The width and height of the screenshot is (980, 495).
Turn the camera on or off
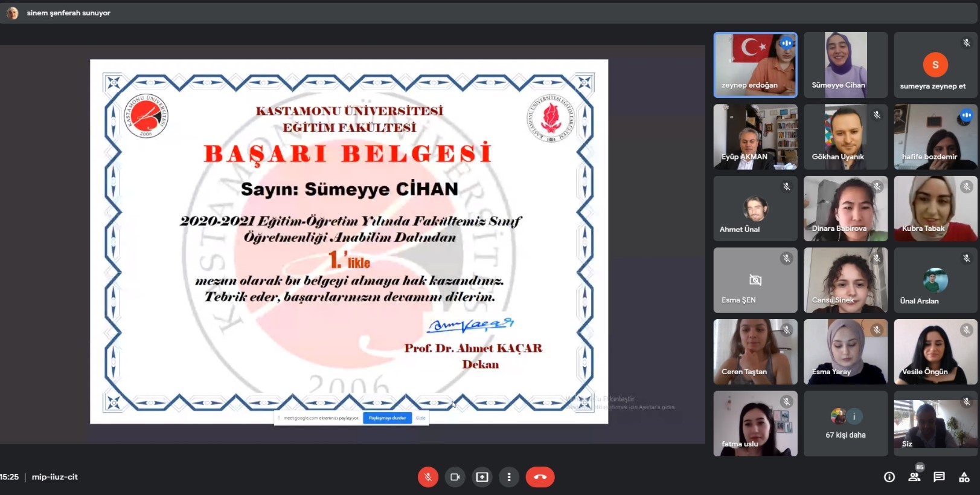455,477
